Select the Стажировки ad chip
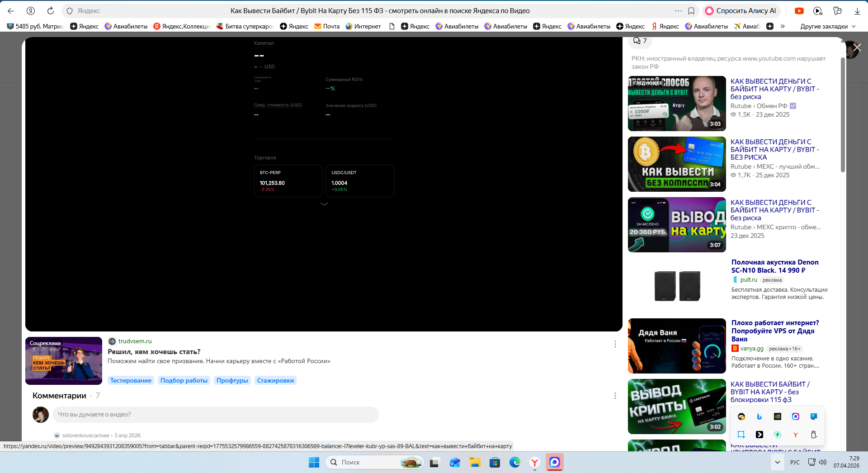The width and height of the screenshot is (868, 473). pyautogui.click(x=275, y=380)
